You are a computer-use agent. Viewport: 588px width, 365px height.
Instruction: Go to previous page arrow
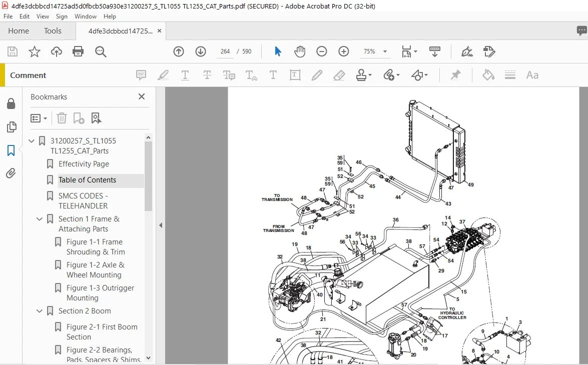[x=179, y=51]
